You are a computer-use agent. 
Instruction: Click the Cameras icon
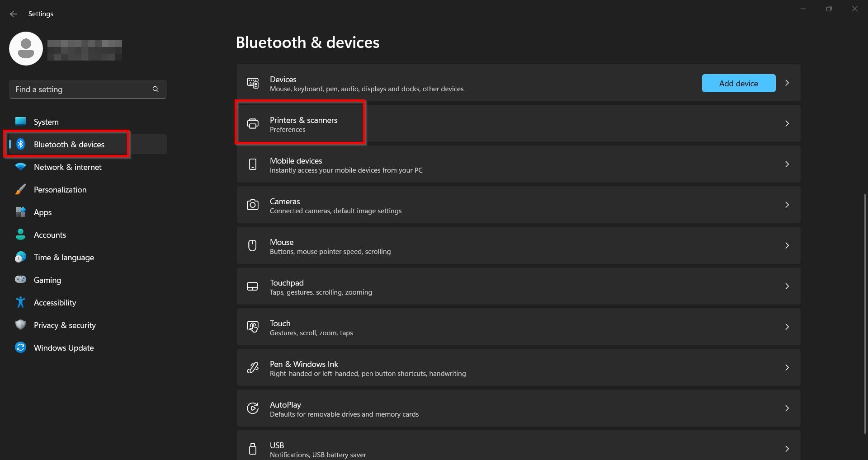(252, 205)
